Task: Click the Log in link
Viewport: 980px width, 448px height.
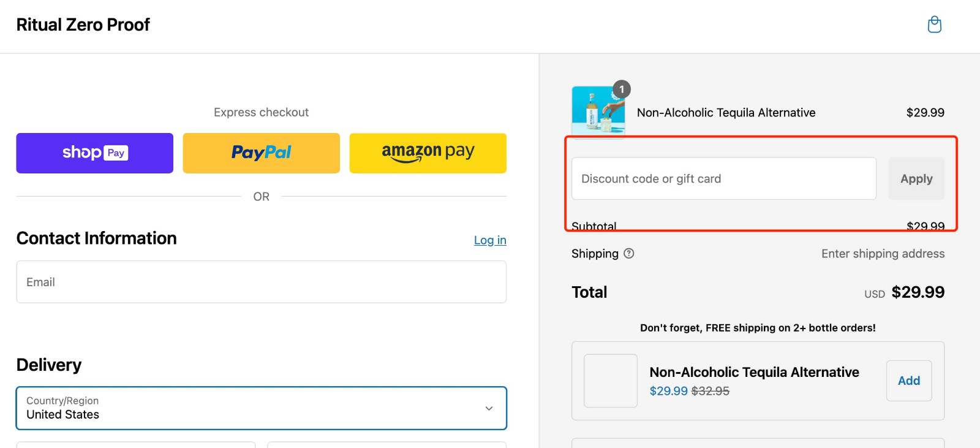Action: pos(490,240)
